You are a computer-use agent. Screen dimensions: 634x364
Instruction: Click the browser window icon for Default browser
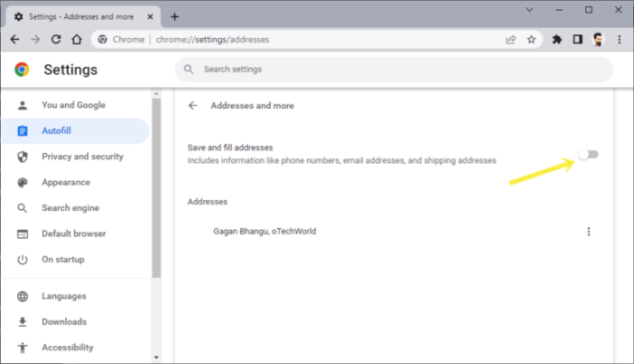pos(23,234)
